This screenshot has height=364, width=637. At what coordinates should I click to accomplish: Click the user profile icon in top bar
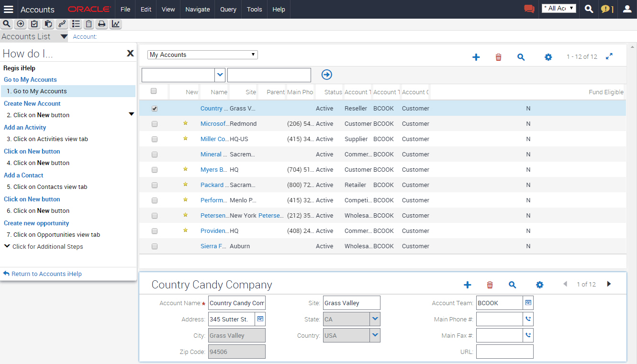tap(627, 9)
